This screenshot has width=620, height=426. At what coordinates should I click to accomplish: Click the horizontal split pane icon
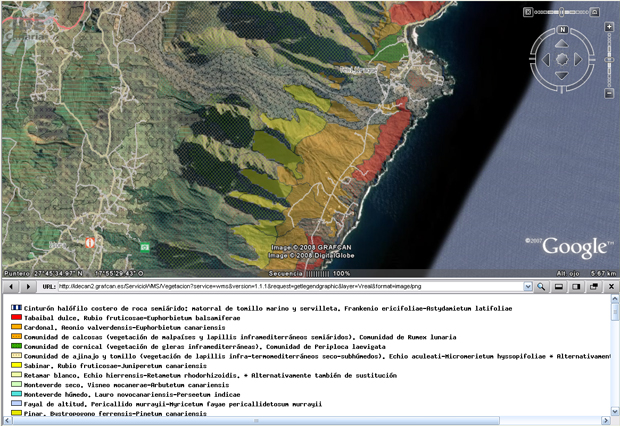pos(558,286)
